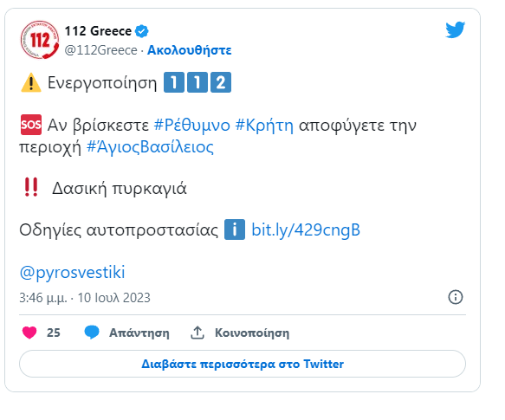Open the 112 Greece profile avatar
Image resolution: width=505 pixels, height=420 pixels.
click(40, 40)
